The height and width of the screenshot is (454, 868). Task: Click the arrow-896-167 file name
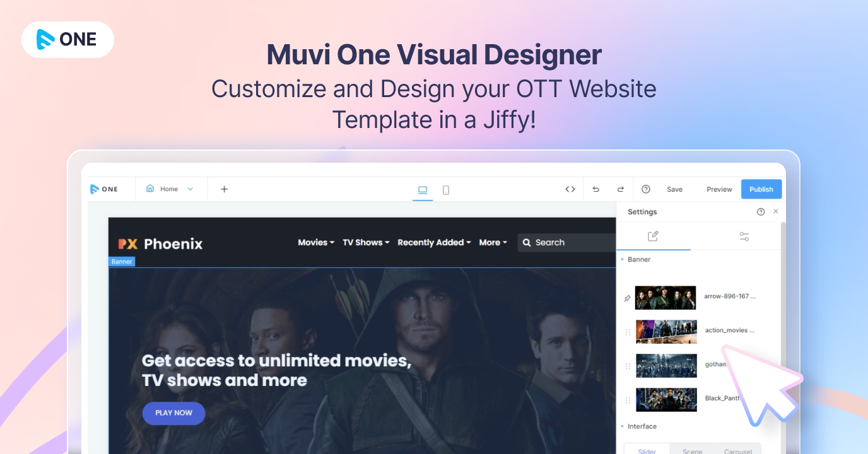[730, 296]
